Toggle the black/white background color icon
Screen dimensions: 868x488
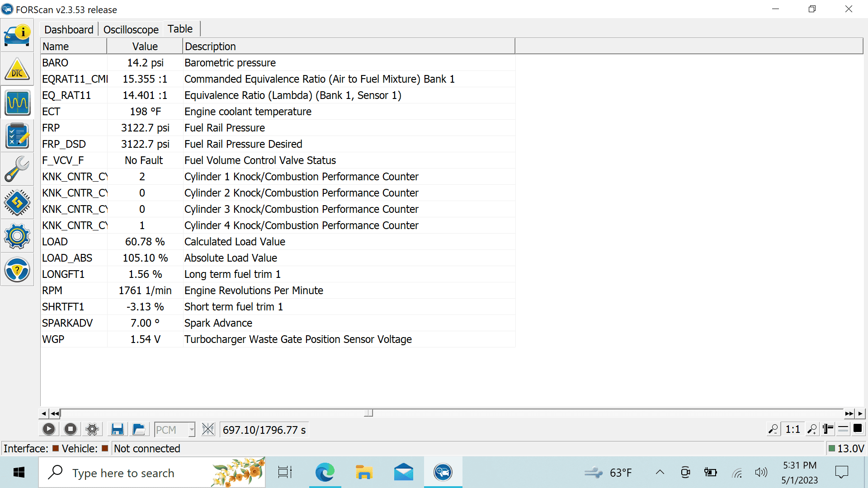pos(858,429)
